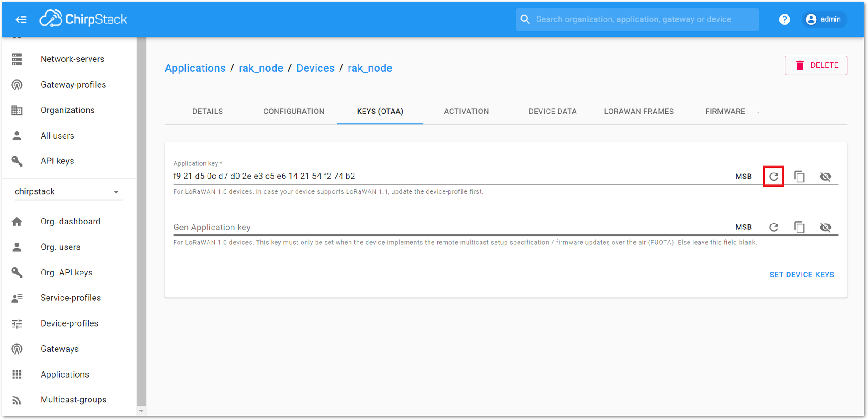Open the LoRaWAN Frames tab
Screen dimensions: 868x420
pyautogui.click(x=639, y=112)
